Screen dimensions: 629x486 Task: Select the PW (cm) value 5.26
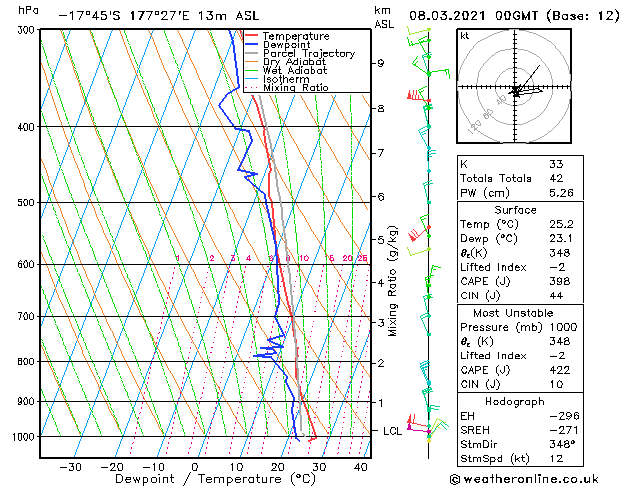[561, 193]
